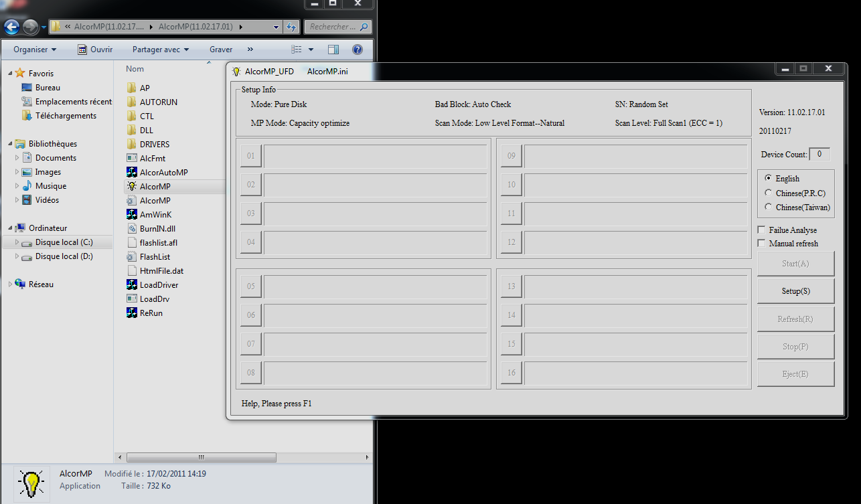Screen dimensions: 861x504
Task: Open recent pages dropdown beside forward arrow
Action: (x=44, y=27)
